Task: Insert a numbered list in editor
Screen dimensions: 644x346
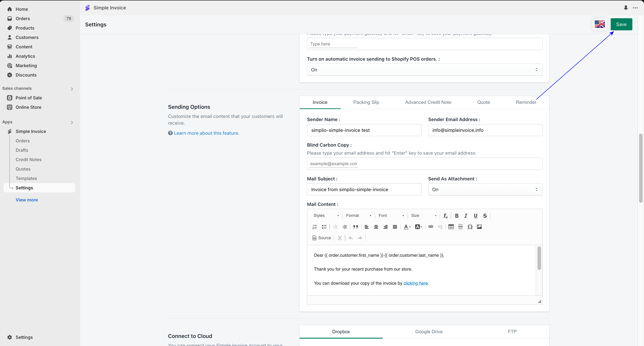Action: point(314,227)
